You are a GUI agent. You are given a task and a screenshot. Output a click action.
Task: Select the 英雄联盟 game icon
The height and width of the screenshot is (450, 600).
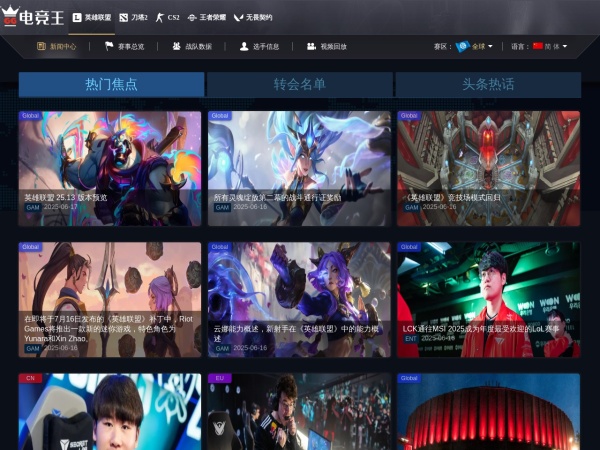pos(77,18)
